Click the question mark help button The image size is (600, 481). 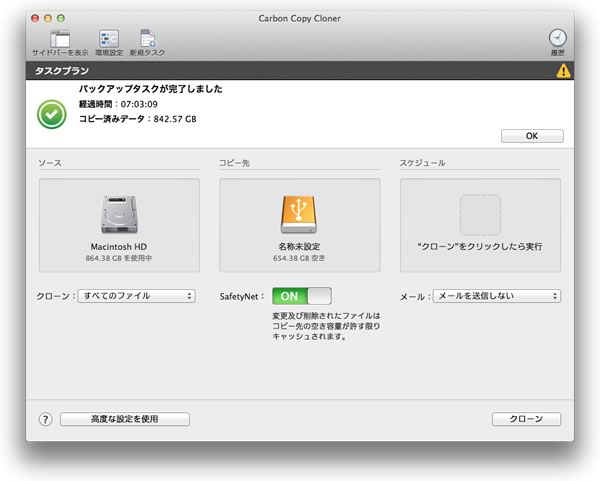click(46, 419)
